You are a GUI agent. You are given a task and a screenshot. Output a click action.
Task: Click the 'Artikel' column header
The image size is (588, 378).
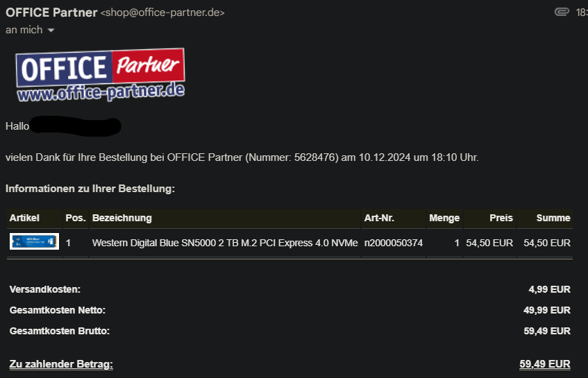[24, 218]
